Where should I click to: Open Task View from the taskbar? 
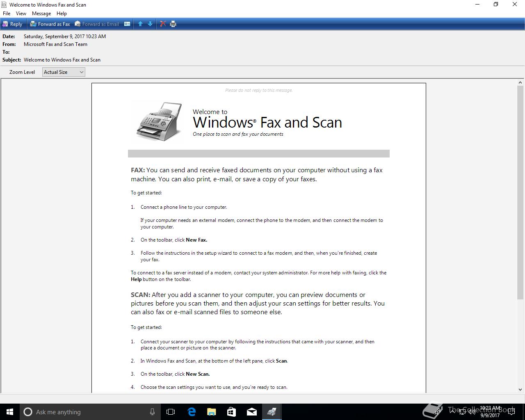[x=171, y=412]
